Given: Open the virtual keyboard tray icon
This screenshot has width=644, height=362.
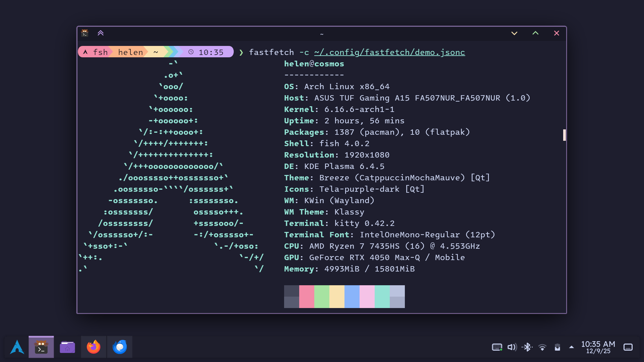Looking at the screenshot, I should pos(497,347).
